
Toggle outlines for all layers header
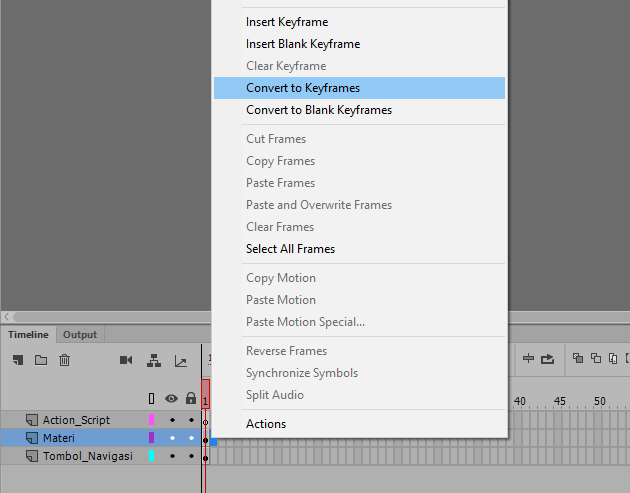coord(151,399)
